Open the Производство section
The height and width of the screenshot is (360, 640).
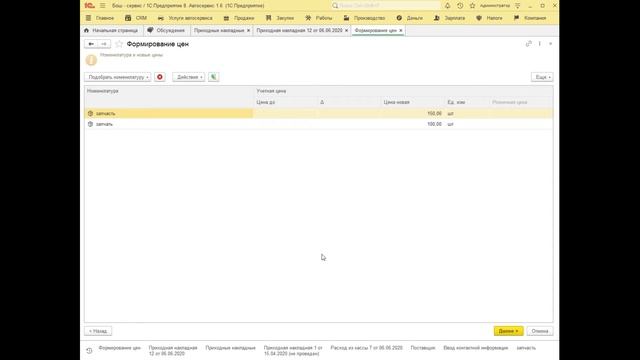click(364, 18)
